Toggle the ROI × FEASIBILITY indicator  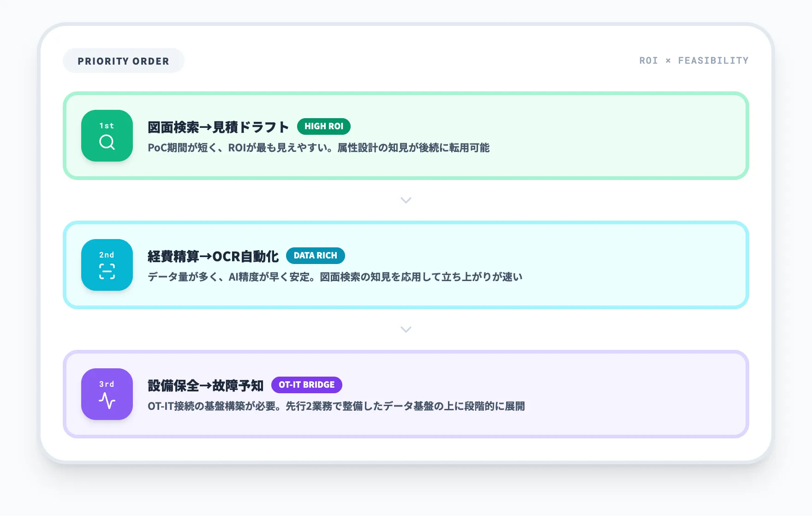(693, 60)
